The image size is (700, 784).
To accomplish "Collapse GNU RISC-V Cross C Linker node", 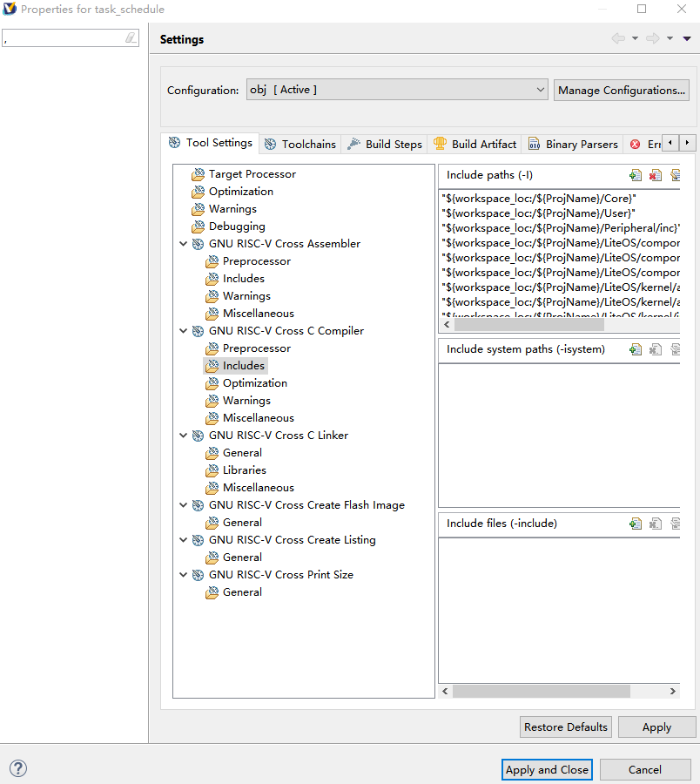I will coord(184,436).
